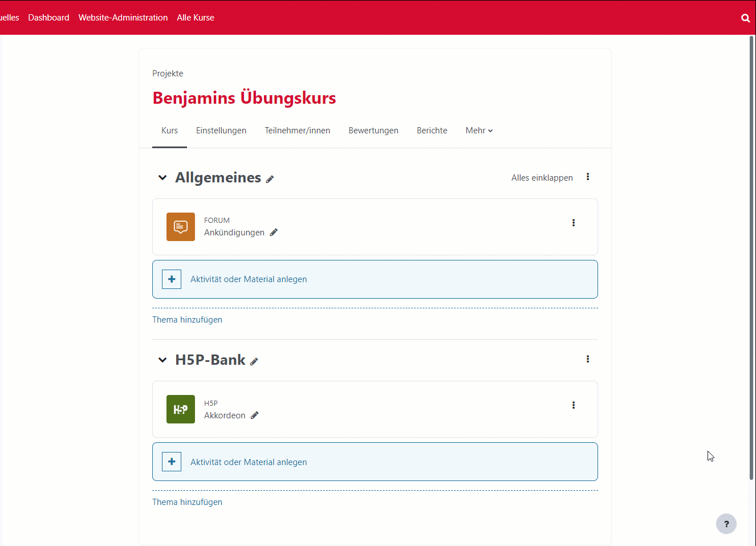
Task: Expand the Mehr dropdown tab
Action: (x=479, y=131)
